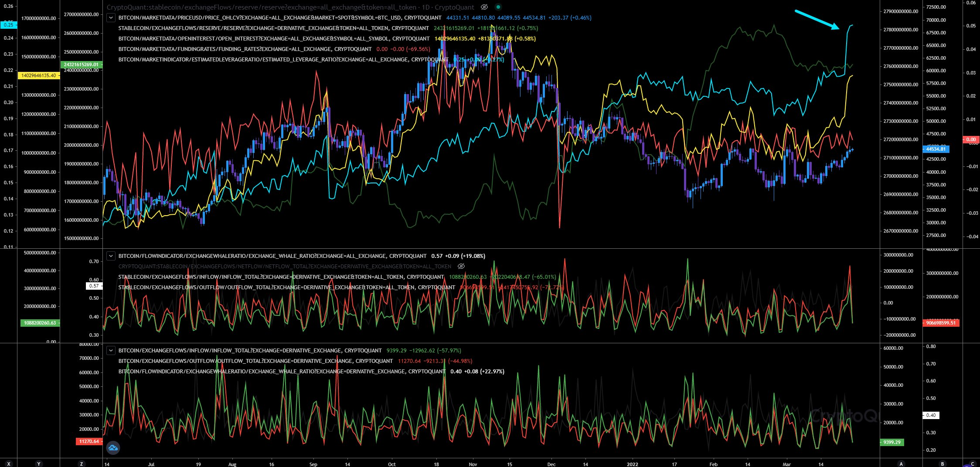Click the yellow 14029646135.40 open interest label

coord(38,75)
